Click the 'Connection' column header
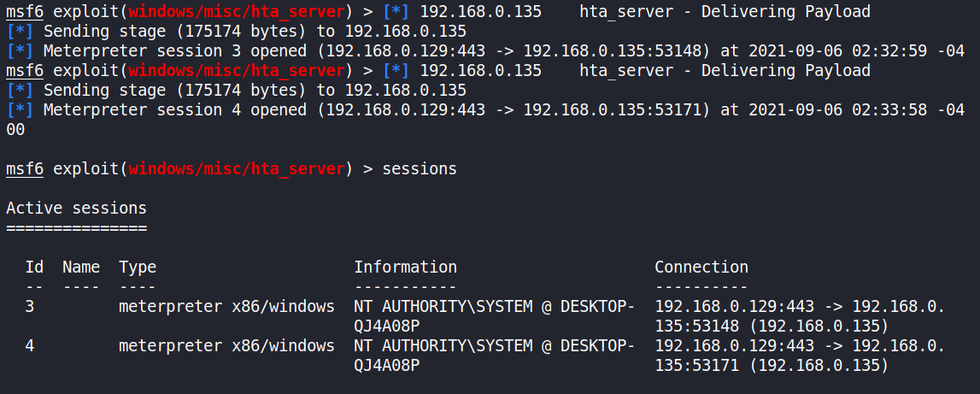Screen dimensions: 980x394 [701, 267]
